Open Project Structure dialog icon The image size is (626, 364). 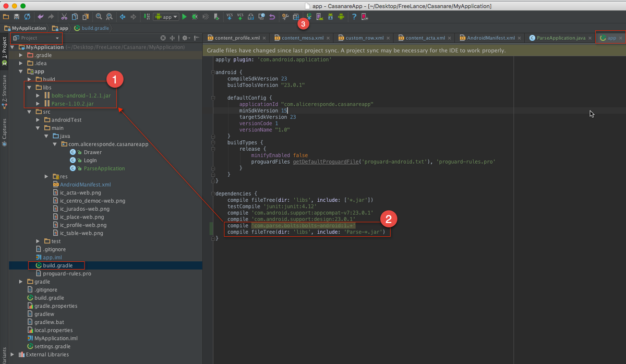coord(295,17)
